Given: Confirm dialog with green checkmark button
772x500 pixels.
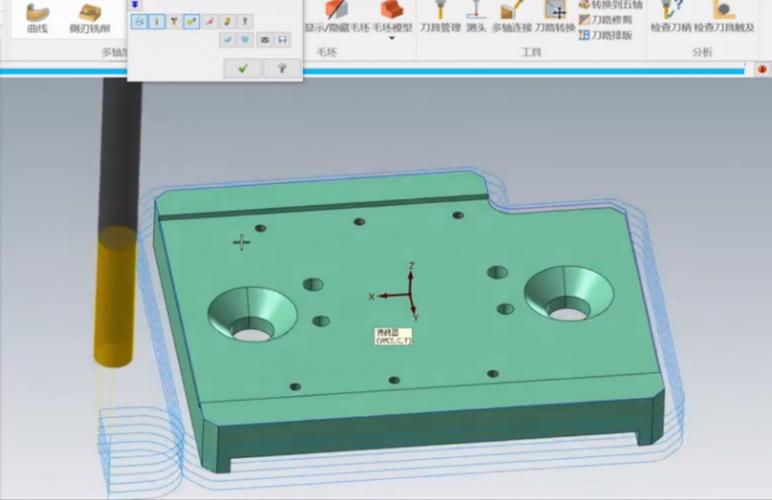Looking at the screenshot, I should click(x=241, y=68).
